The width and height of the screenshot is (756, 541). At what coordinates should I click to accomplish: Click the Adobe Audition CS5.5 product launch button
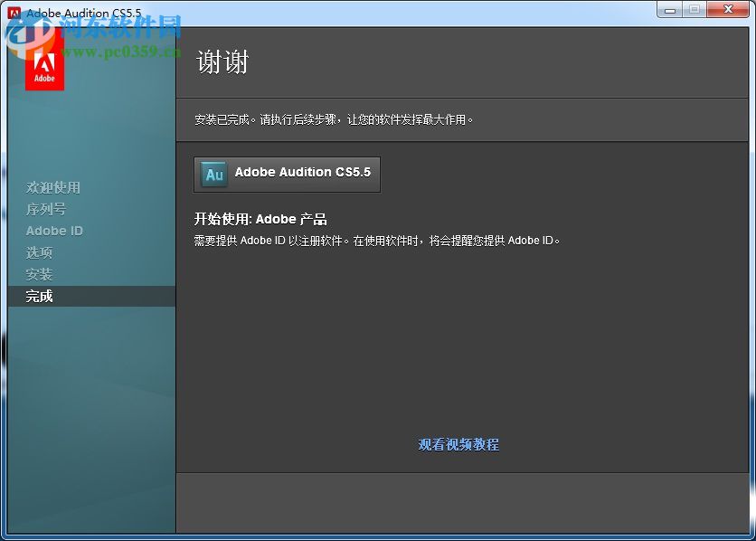pyautogui.click(x=287, y=173)
